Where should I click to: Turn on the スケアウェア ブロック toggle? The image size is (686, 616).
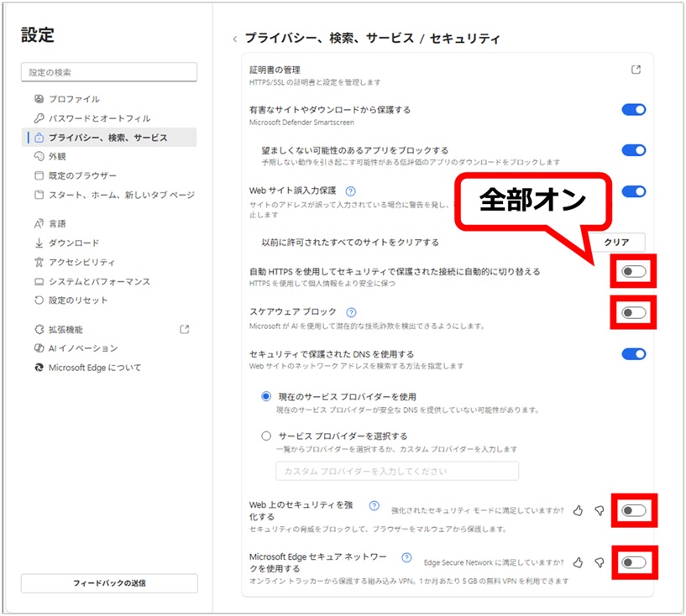(x=634, y=312)
